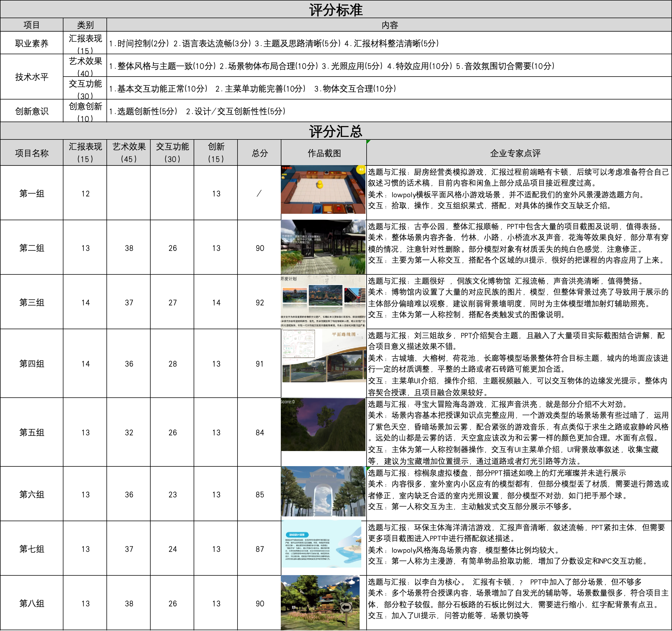This screenshot has height=631, width=672.
Task: Open 第四组 平面路线图 screenshot
Action: (x=324, y=356)
